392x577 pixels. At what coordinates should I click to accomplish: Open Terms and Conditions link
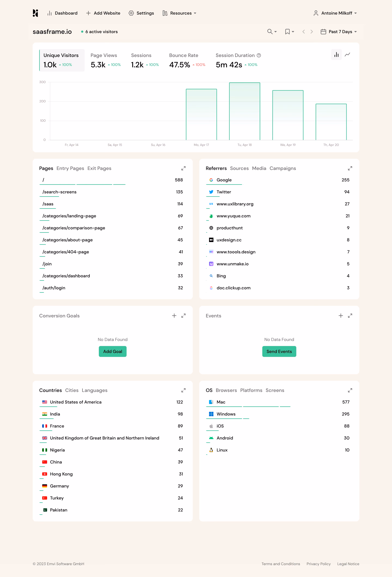pos(281,564)
